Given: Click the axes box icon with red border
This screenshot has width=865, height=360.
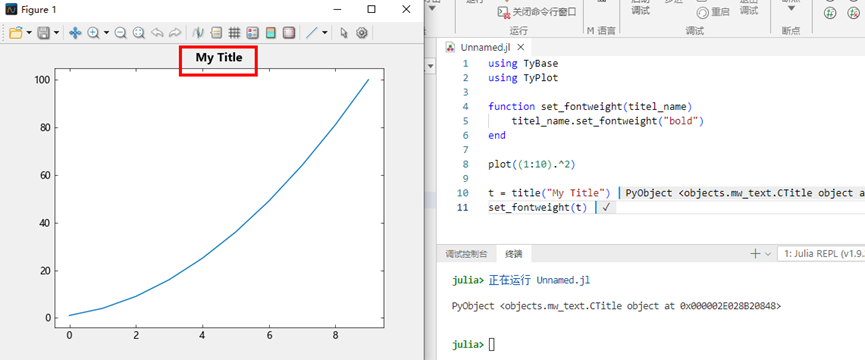Looking at the screenshot, I should click(x=289, y=33).
